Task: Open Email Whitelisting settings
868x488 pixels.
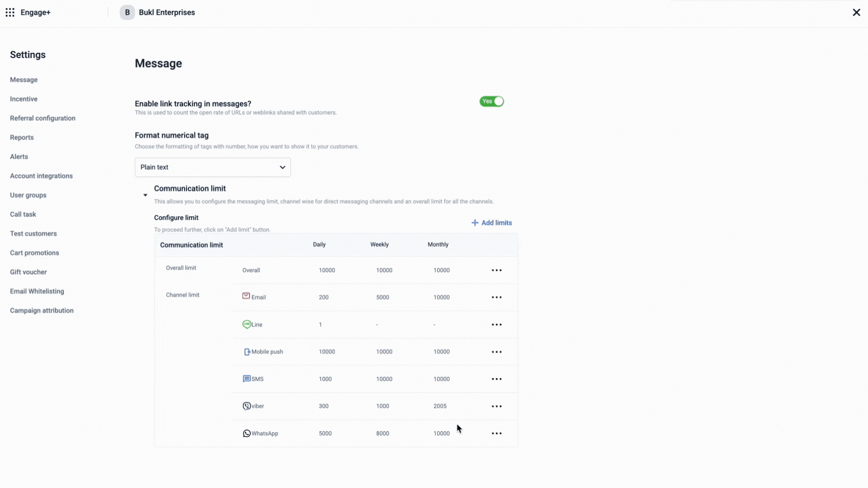Action: [37, 291]
